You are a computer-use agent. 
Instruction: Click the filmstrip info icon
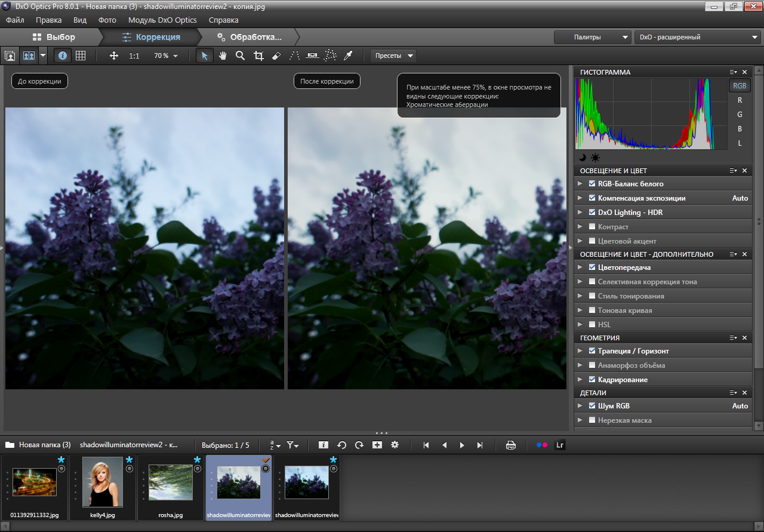tap(323, 445)
